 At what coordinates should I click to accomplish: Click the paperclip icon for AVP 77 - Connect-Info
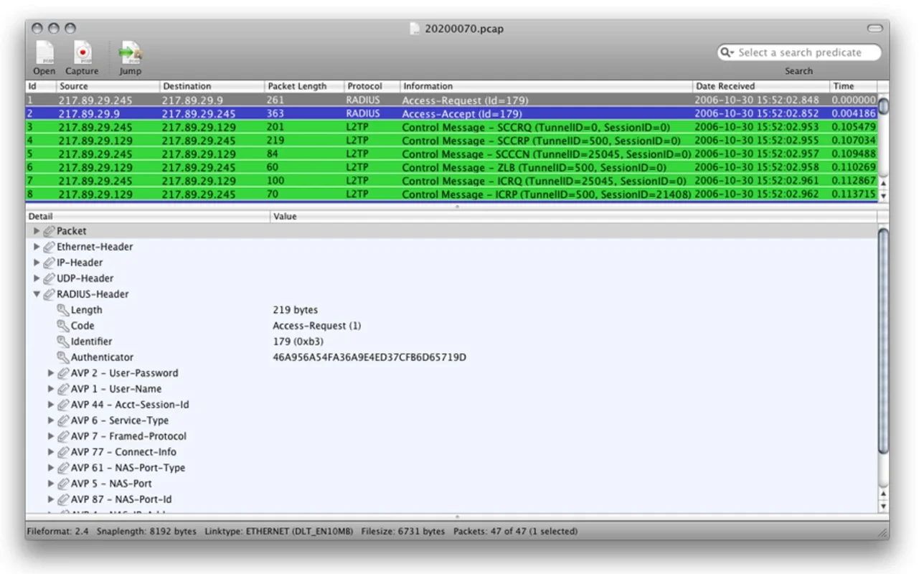click(63, 452)
